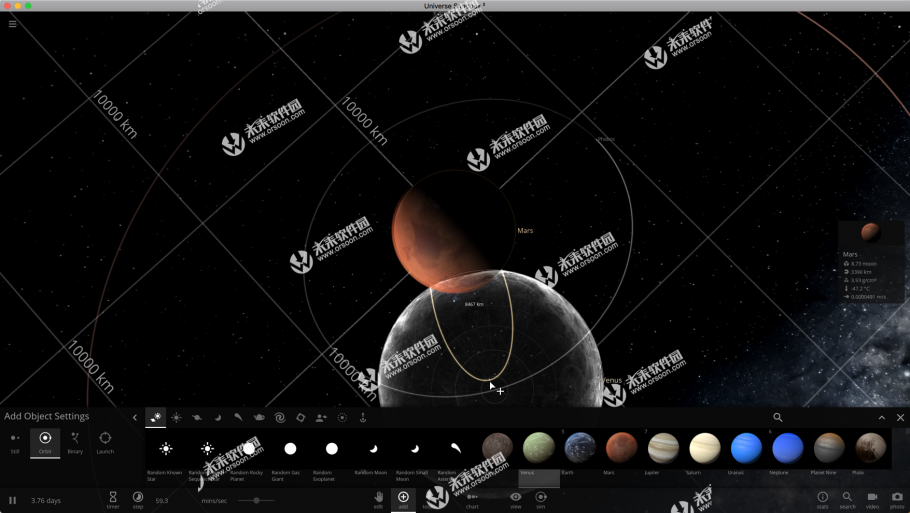Choose the Mercury planet thumbnail
The height and width of the screenshot is (513, 910).
[x=497, y=447]
